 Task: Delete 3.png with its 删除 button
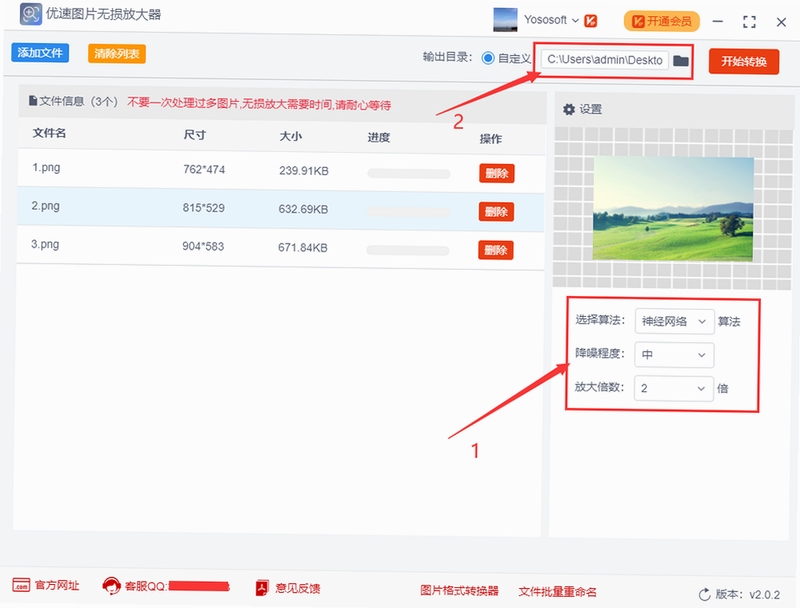[495, 250]
